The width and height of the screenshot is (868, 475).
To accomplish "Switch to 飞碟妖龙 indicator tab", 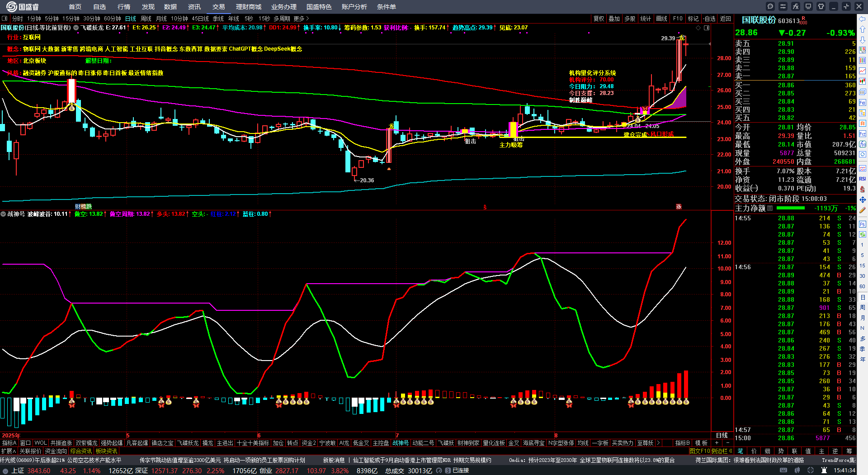I will 188,443.
